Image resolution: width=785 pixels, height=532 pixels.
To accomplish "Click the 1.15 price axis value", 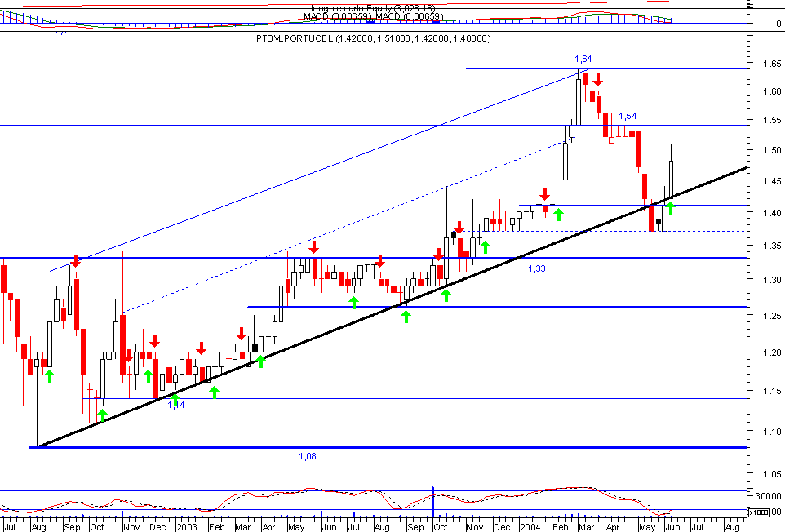I will click(772, 392).
